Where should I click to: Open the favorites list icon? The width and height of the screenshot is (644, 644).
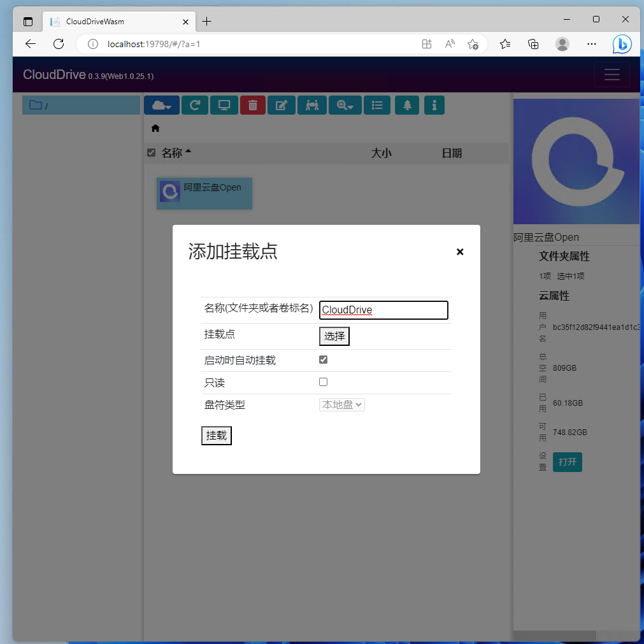(504, 44)
